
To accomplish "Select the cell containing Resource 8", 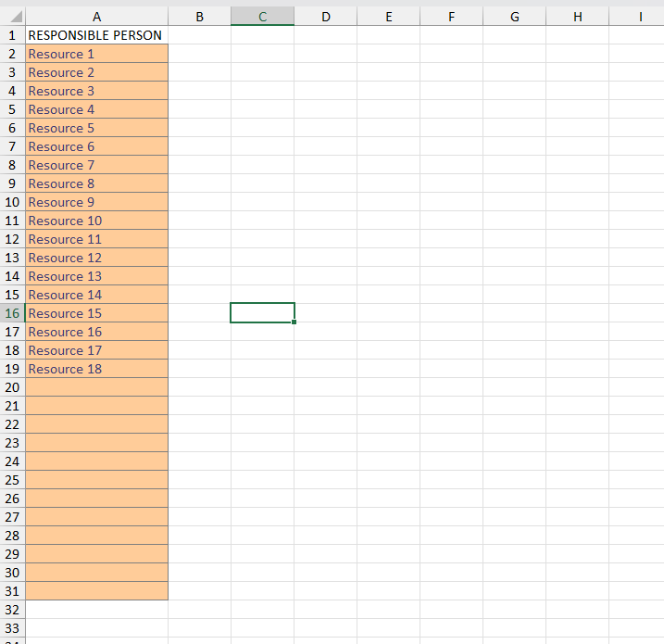I will (x=97, y=183).
